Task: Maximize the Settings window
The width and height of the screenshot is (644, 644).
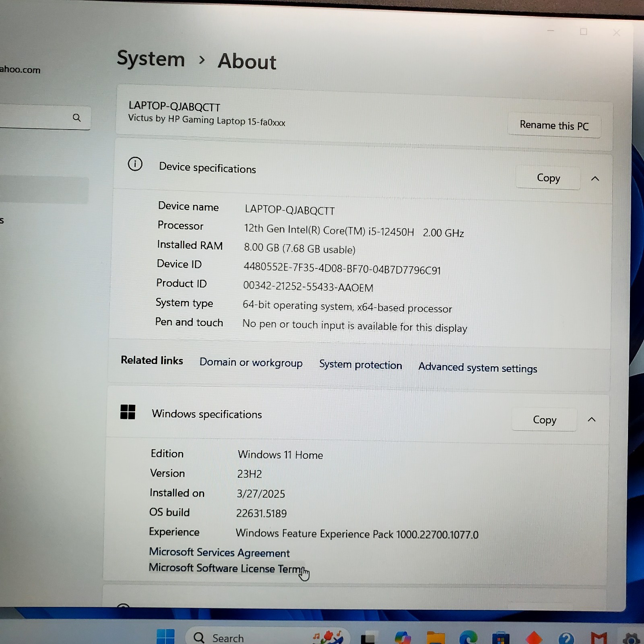Action: tap(583, 31)
